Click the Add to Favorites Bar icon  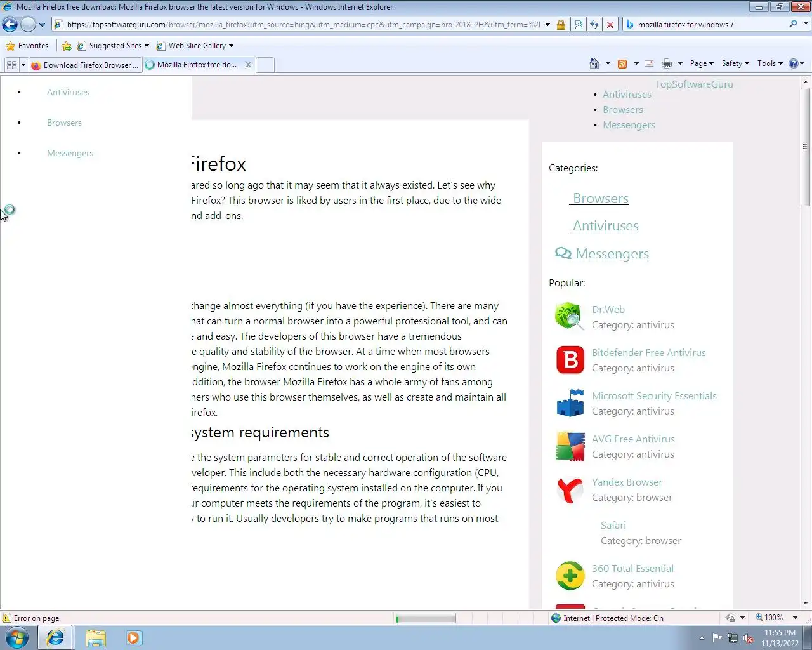point(67,46)
